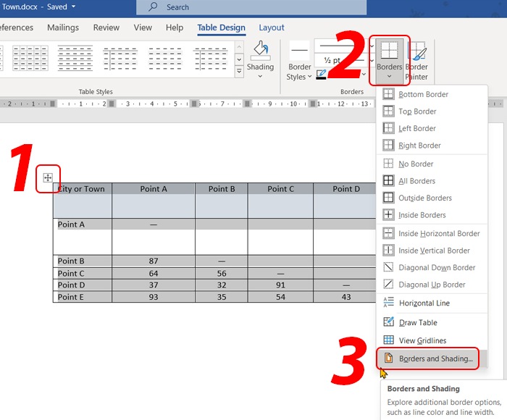Select Diagonal Down Border

[432, 267]
